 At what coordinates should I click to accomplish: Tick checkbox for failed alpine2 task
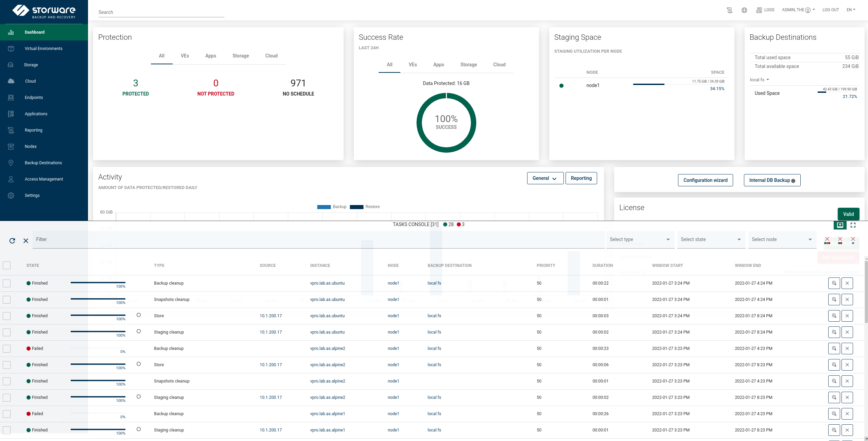coord(7,349)
